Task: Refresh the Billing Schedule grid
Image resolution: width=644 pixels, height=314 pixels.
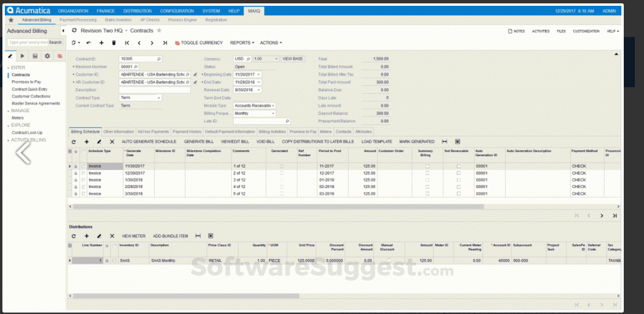Action: [x=74, y=142]
